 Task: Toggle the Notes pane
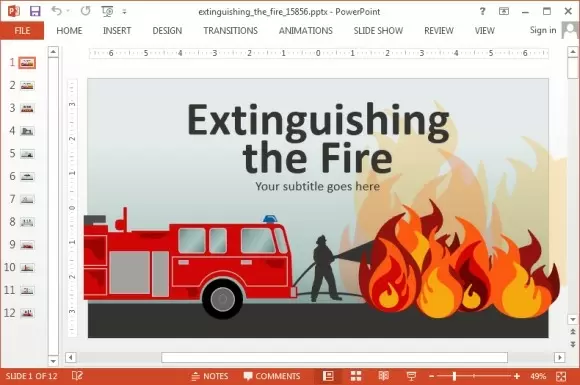[x=210, y=376]
